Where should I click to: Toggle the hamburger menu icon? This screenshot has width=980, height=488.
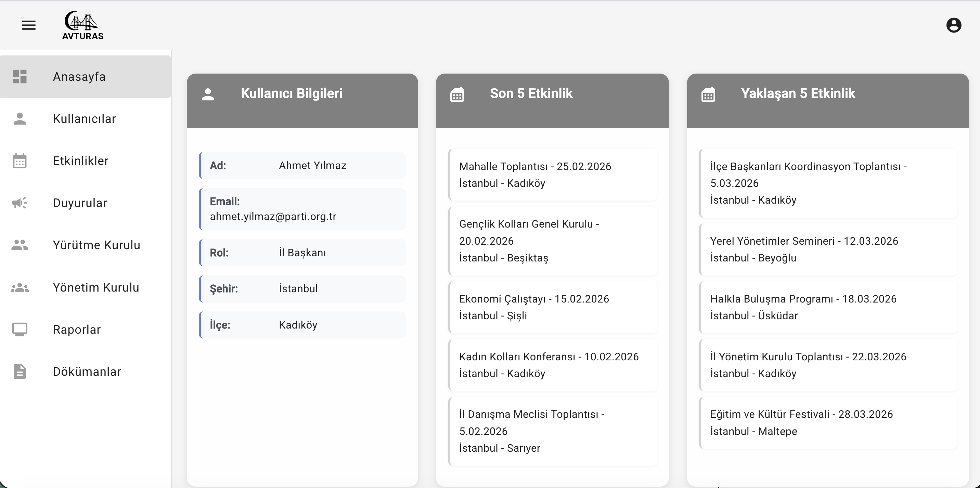[x=28, y=25]
